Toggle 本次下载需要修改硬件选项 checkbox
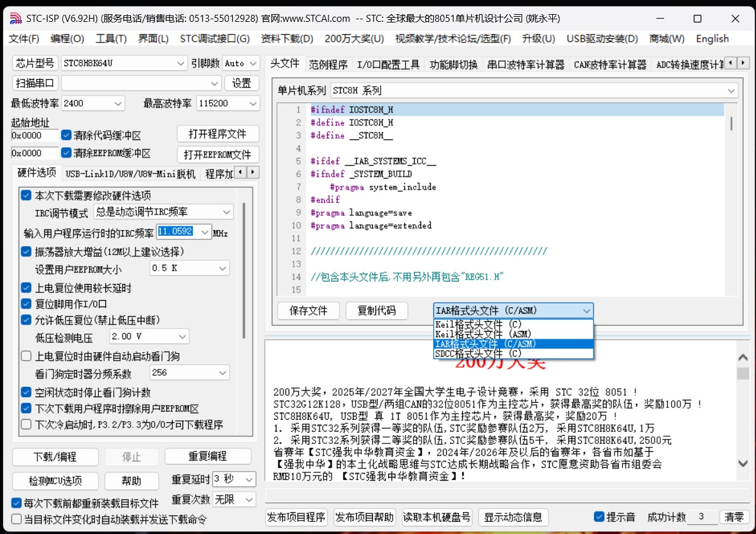The image size is (756, 534). (x=26, y=195)
